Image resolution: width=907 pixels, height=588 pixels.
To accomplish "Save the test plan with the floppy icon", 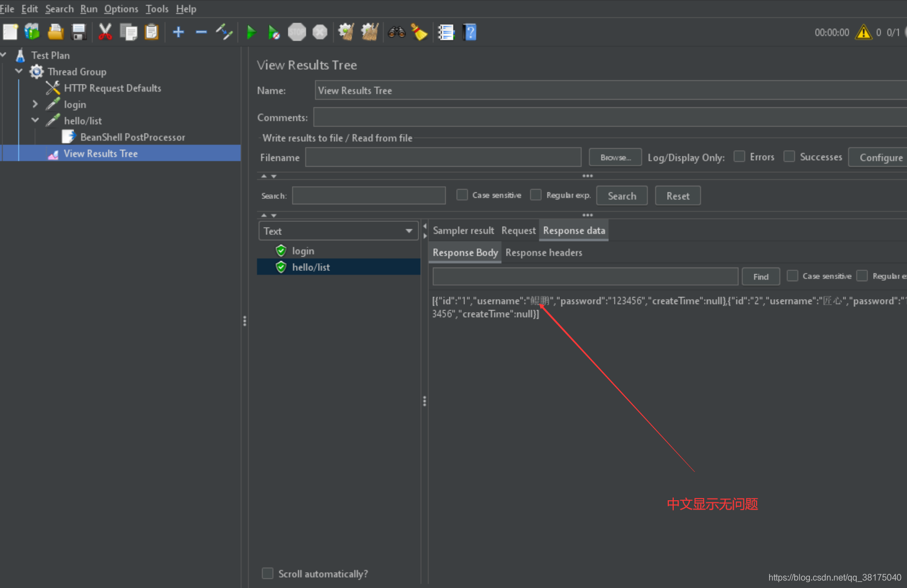I will point(78,32).
